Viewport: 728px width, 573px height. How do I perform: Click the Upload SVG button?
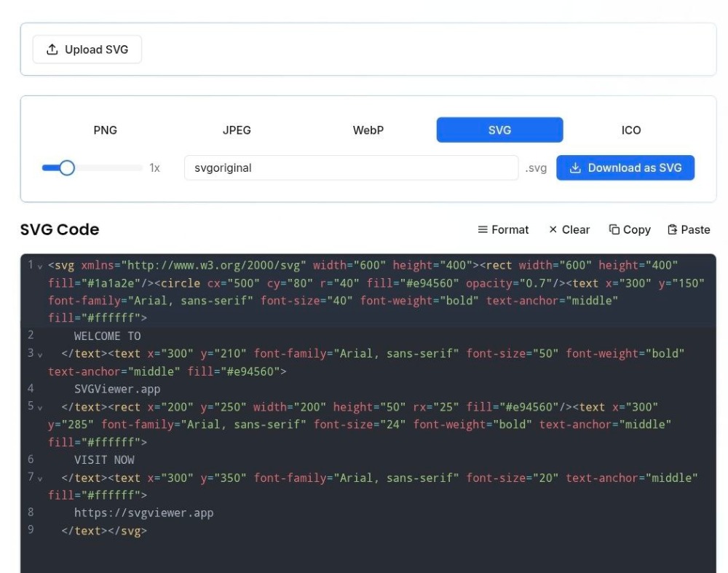pos(87,50)
